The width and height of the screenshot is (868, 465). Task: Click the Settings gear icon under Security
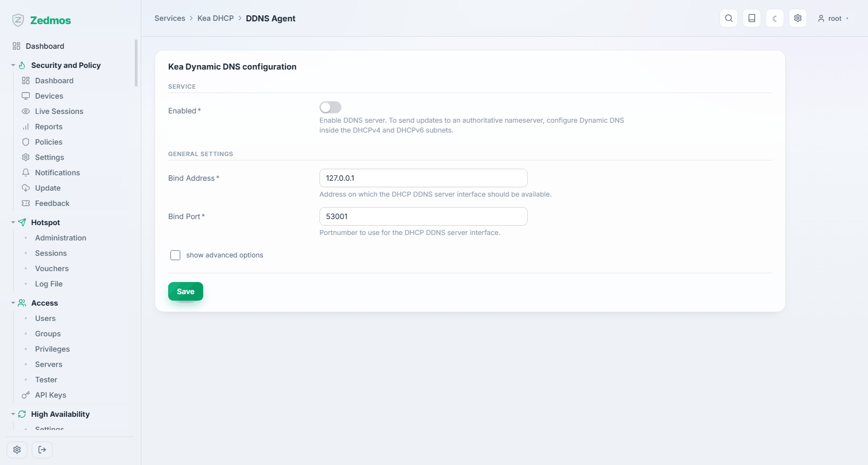coord(26,157)
